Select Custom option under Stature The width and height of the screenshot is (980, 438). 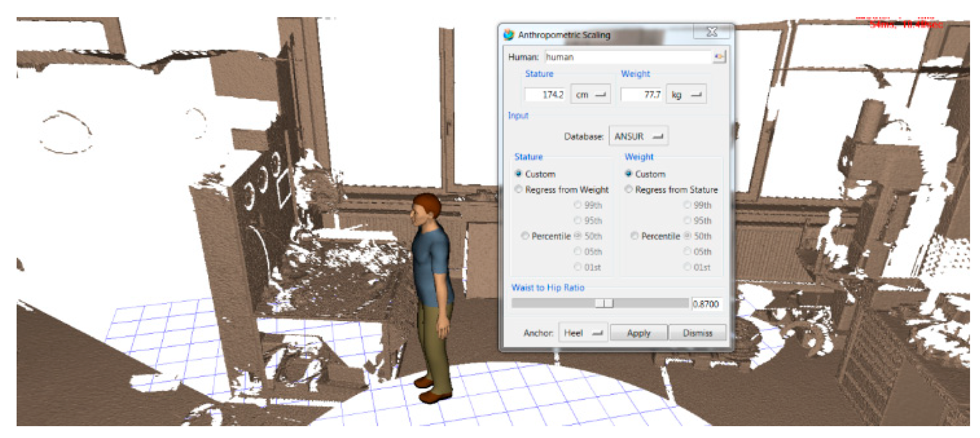(519, 174)
